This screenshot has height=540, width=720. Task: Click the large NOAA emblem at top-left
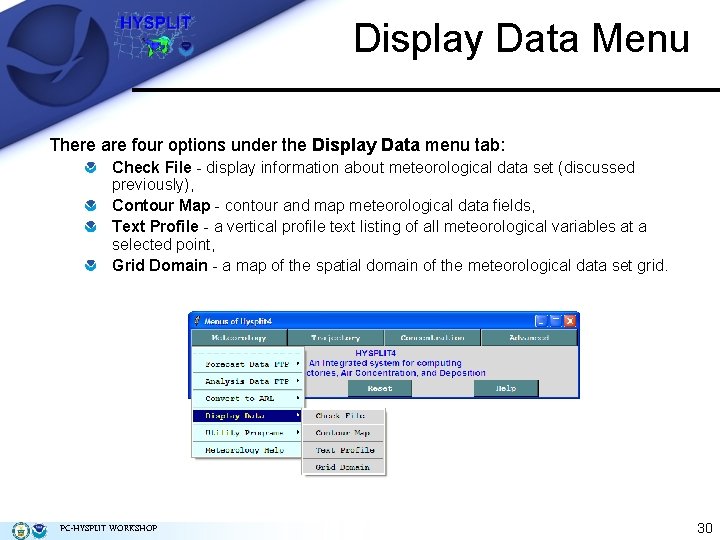tap(56, 55)
